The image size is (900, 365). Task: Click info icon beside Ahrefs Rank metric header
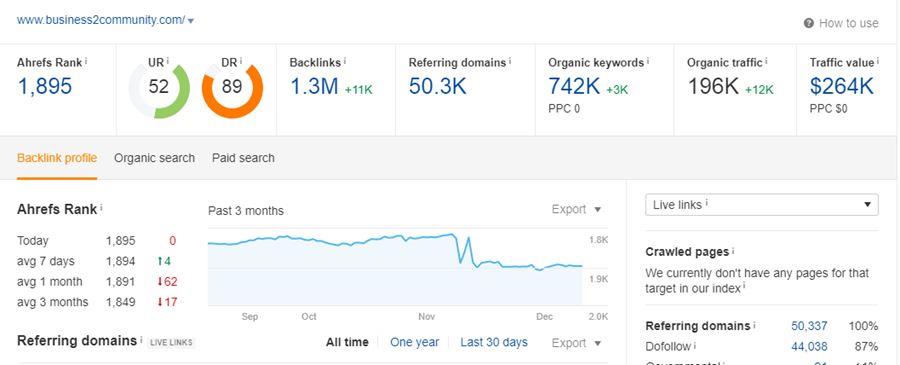(86, 61)
